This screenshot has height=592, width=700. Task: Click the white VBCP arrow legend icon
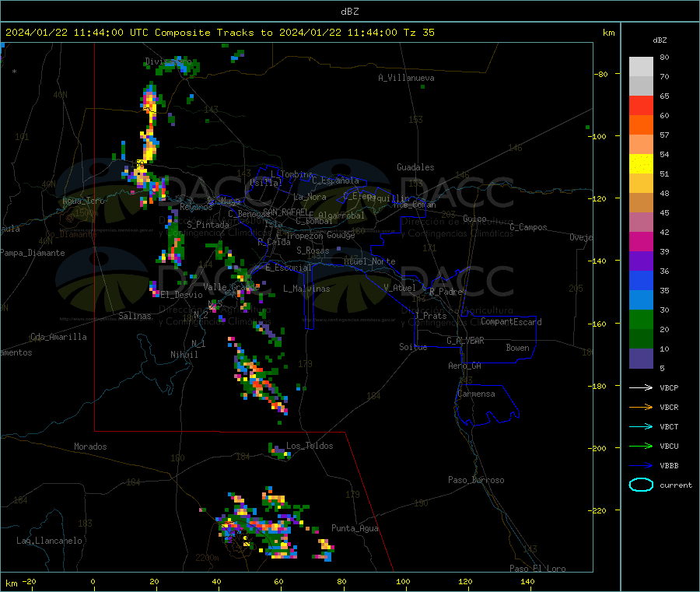[x=641, y=387]
